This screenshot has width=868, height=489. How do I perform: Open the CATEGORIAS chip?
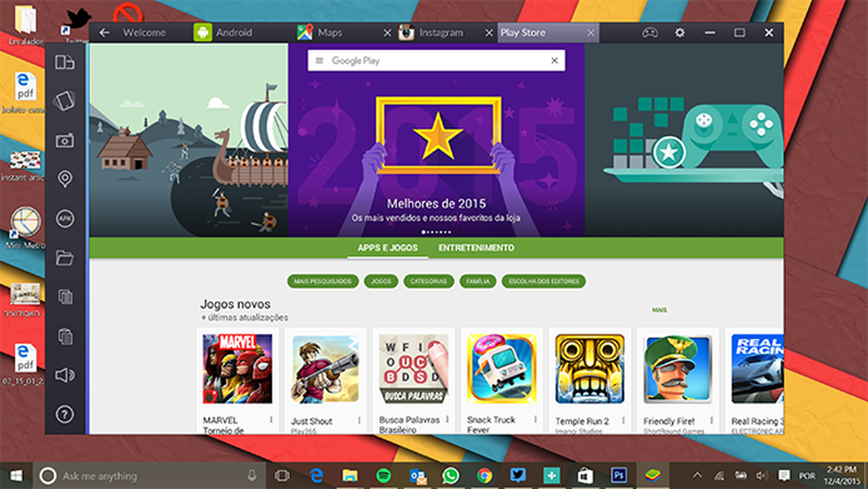coord(429,282)
